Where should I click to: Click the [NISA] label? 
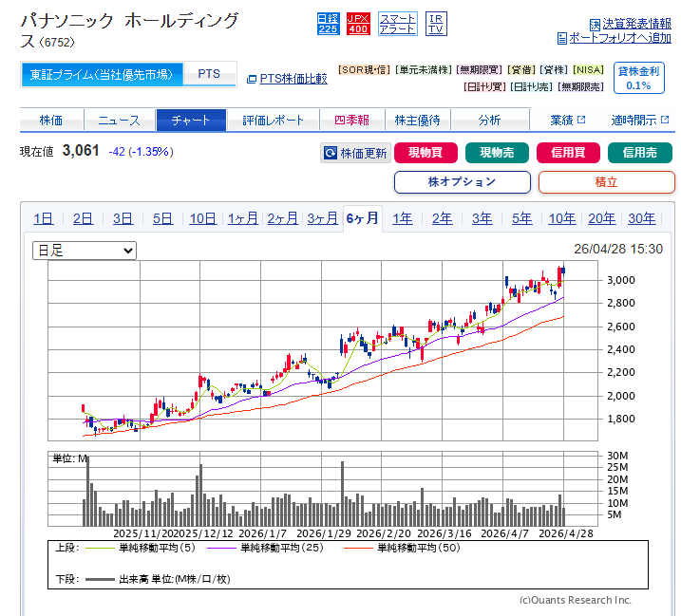[x=589, y=70]
